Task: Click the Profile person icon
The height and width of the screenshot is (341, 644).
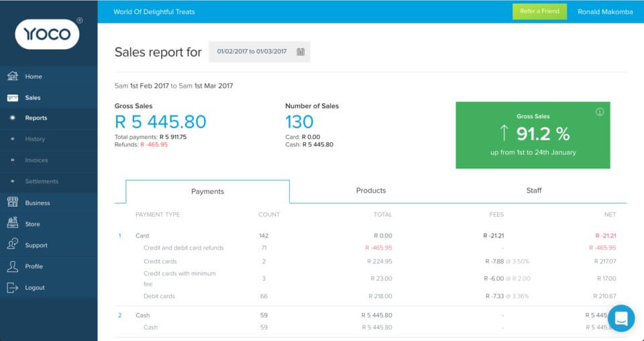Action: click(x=13, y=266)
